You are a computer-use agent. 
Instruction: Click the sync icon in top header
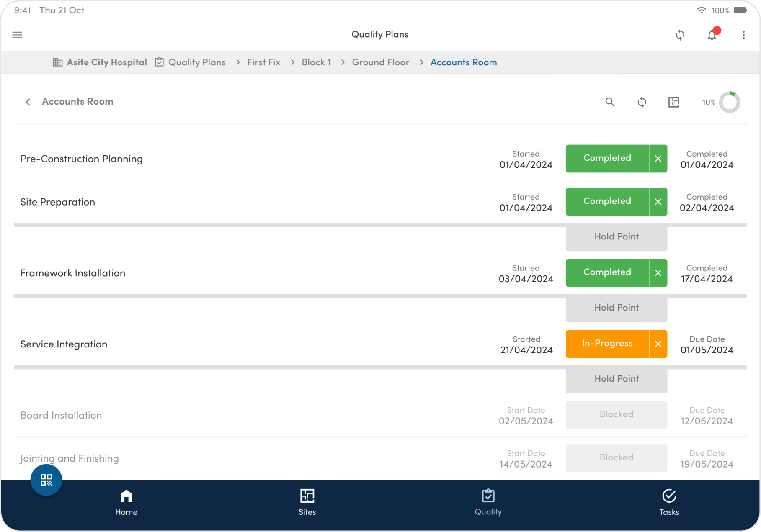(x=680, y=35)
